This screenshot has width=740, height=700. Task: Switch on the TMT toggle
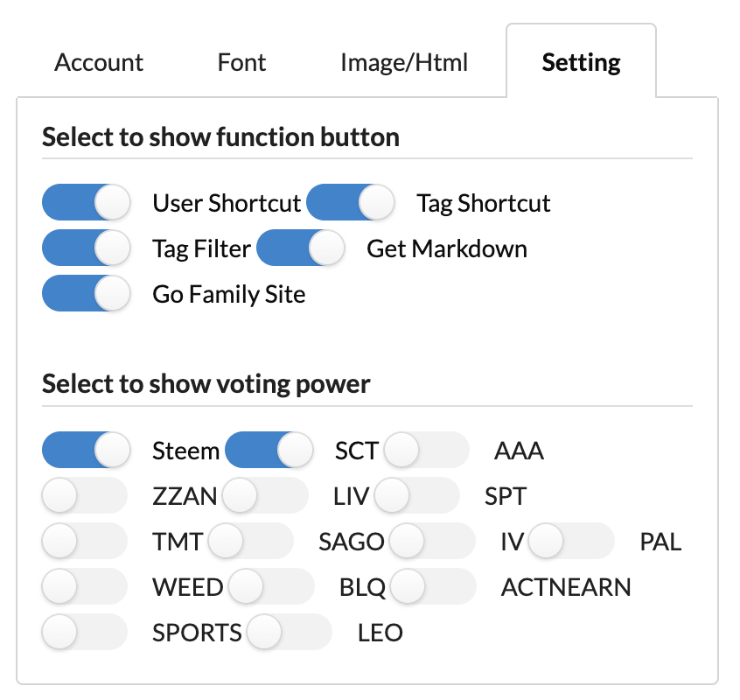(86, 541)
